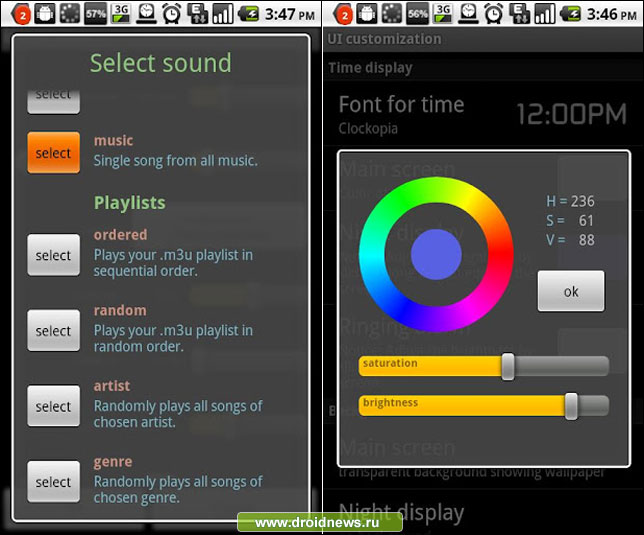Screen dimensions: 644x535
Task: Click the 'Randomly plays all songs of chosen artist.' text
Action: (178, 414)
